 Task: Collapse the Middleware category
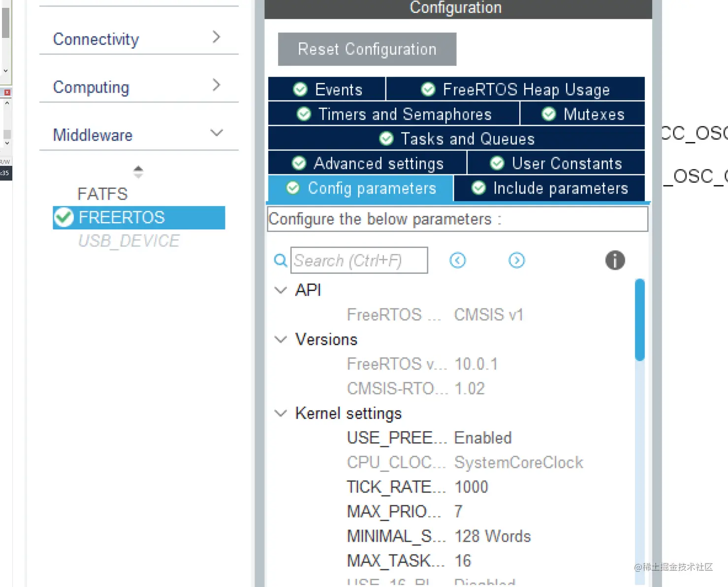pyautogui.click(x=138, y=134)
